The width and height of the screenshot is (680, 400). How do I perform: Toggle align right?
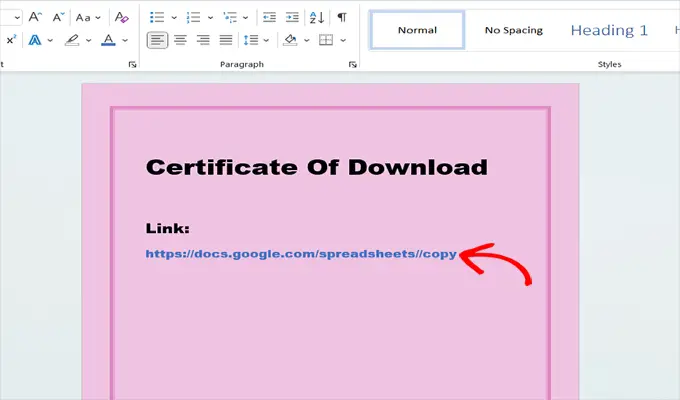click(203, 40)
